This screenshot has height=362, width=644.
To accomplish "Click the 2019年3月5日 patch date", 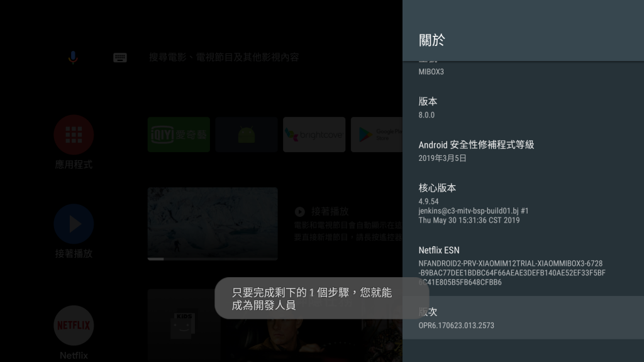I will click(x=442, y=158).
